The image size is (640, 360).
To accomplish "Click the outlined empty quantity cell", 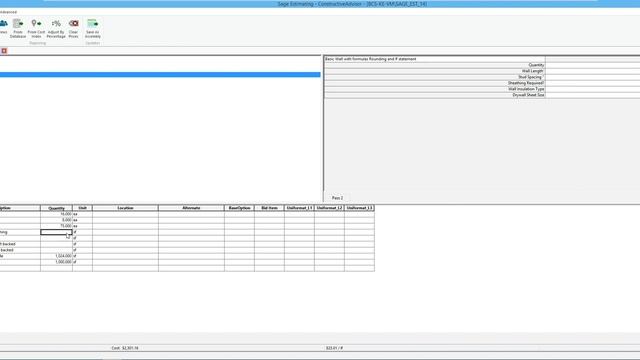I will (56, 232).
